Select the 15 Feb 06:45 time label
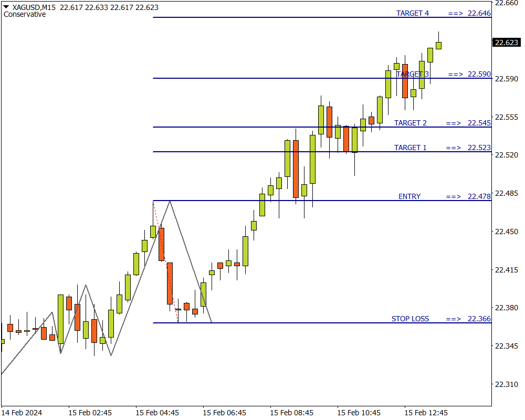 tap(225, 413)
